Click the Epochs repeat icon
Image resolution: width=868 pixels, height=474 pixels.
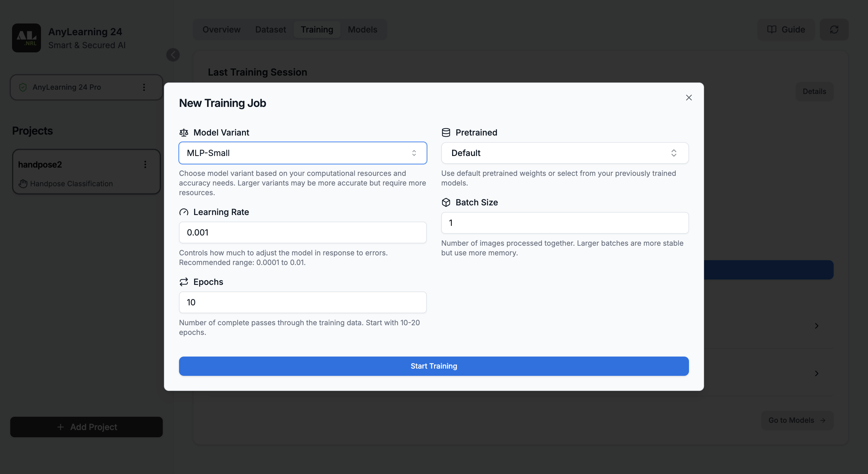click(184, 282)
